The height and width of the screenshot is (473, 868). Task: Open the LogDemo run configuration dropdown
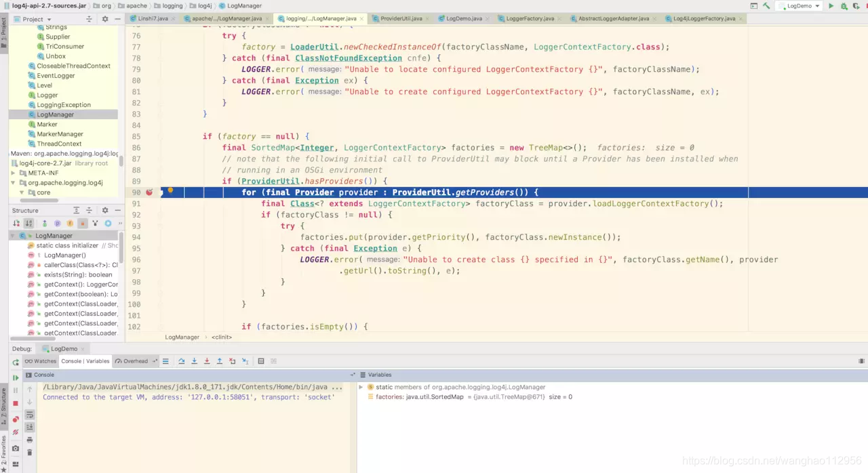pos(800,5)
